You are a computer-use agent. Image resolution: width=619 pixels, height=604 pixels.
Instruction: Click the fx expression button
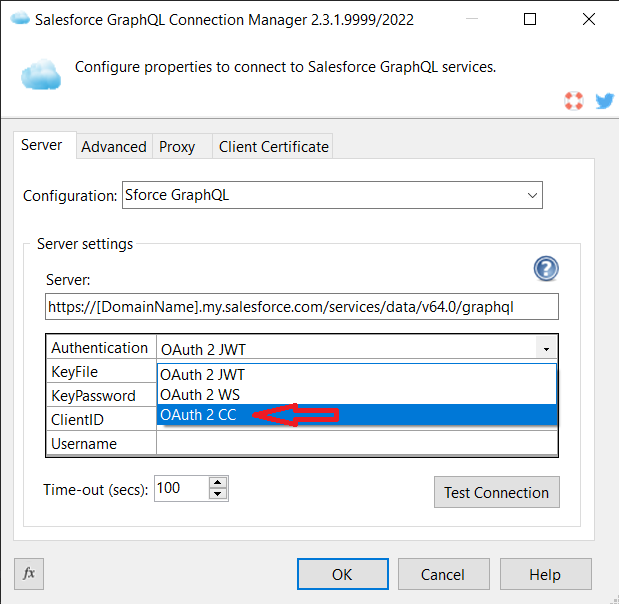tap(29, 573)
